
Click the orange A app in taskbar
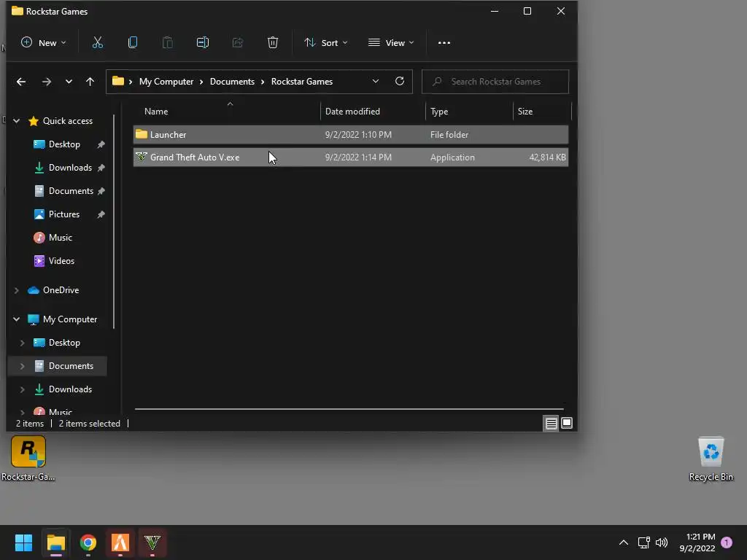[x=120, y=542]
